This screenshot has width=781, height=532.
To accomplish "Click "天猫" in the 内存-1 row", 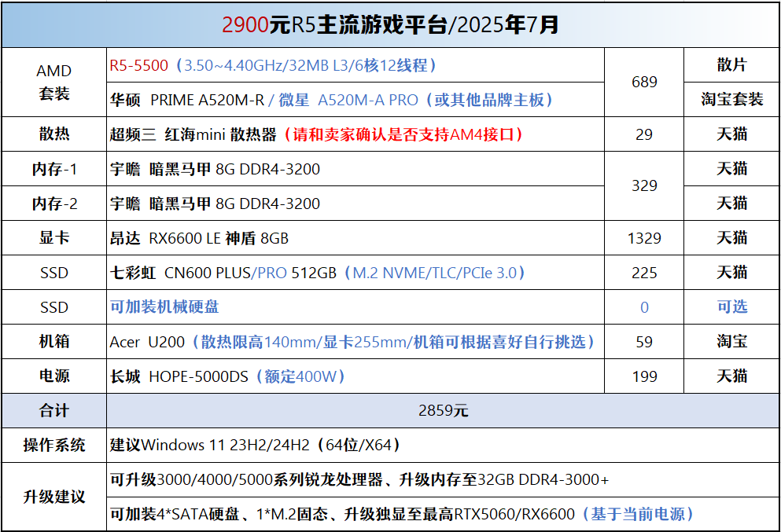I will pos(731,169).
